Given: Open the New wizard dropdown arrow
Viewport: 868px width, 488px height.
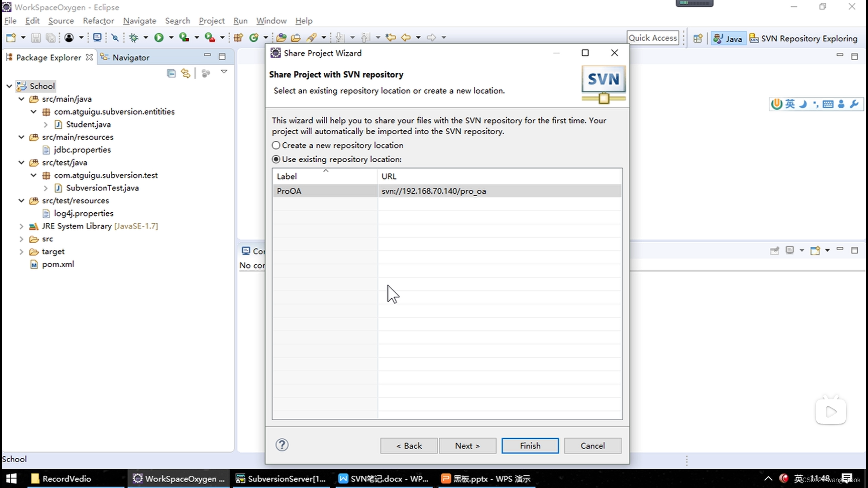Looking at the screenshot, I should pos(23,38).
